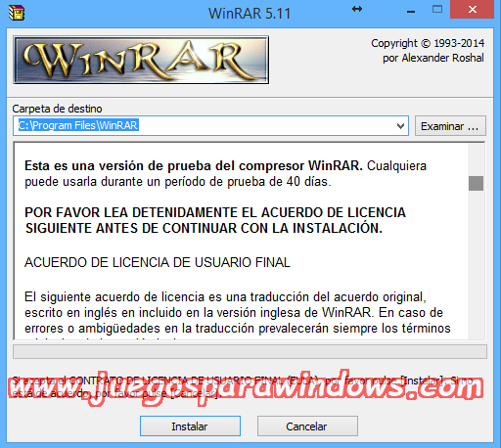This screenshot has width=501, height=448.
Task: Open the destination folder dropdown arrow
Action: pyautogui.click(x=400, y=126)
